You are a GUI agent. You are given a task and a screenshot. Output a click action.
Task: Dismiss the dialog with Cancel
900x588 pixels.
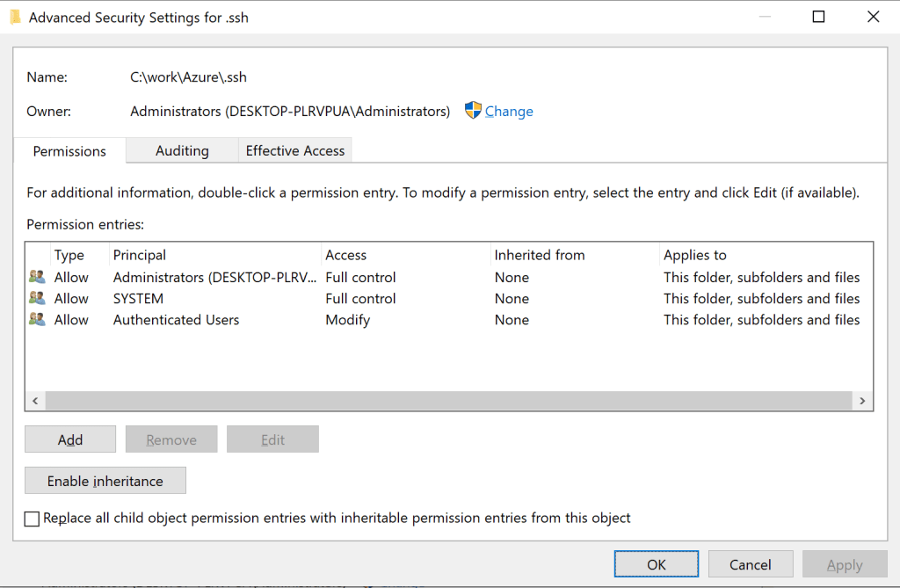point(750,563)
